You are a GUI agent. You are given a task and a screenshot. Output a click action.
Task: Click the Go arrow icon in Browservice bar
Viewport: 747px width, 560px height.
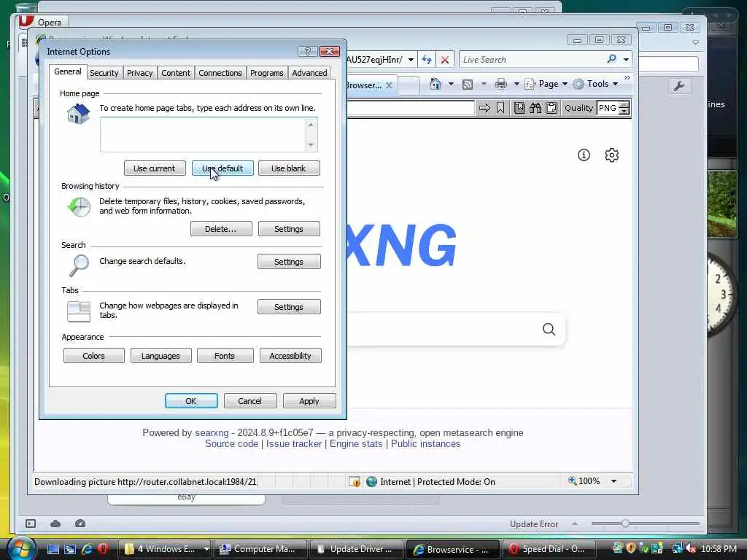click(x=484, y=108)
